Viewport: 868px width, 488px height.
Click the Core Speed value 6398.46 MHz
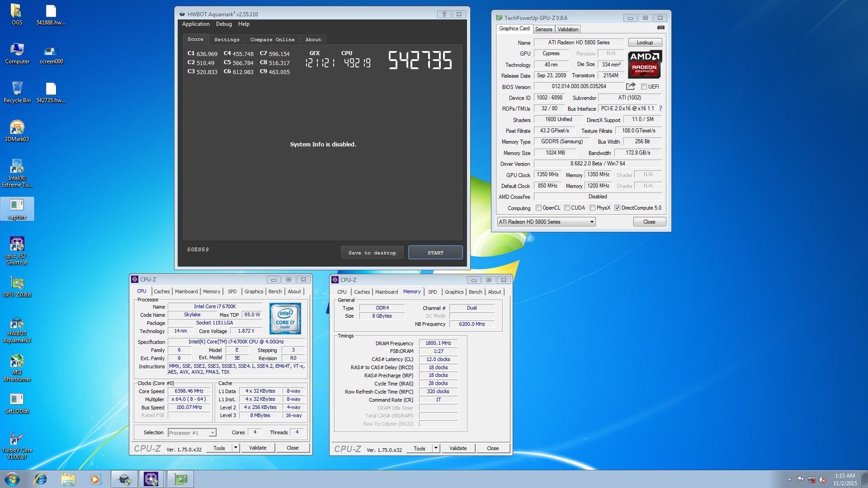pyautogui.click(x=189, y=391)
